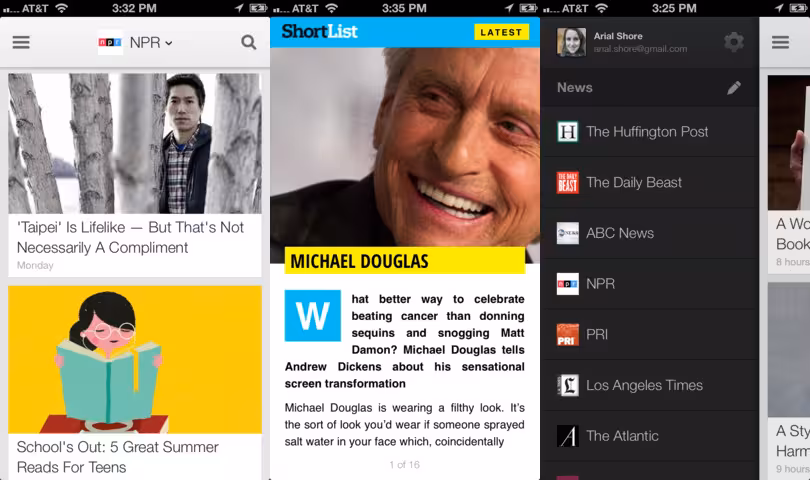Screen dimensions: 810x480
Task: Tap The Atlantic A icon
Action: click(x=568, y=436)
